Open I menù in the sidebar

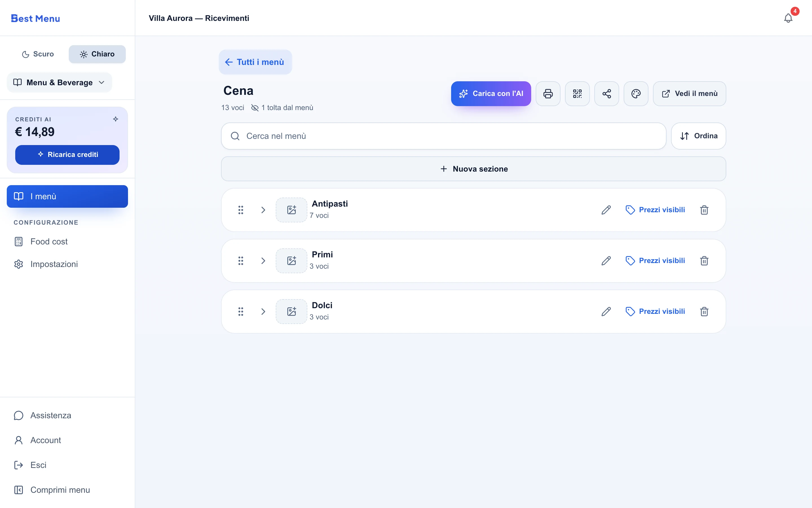pyautogui.click(x=67, y=196)
